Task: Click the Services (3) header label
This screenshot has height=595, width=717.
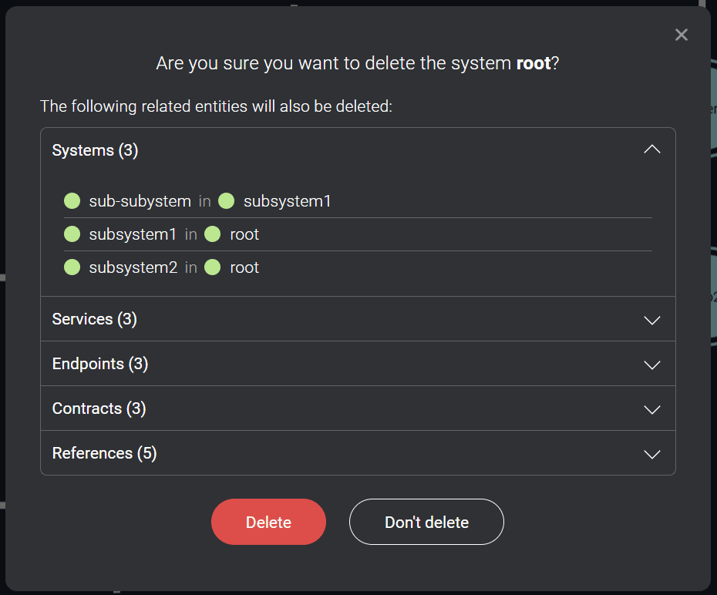Action: tap(94, 319)
